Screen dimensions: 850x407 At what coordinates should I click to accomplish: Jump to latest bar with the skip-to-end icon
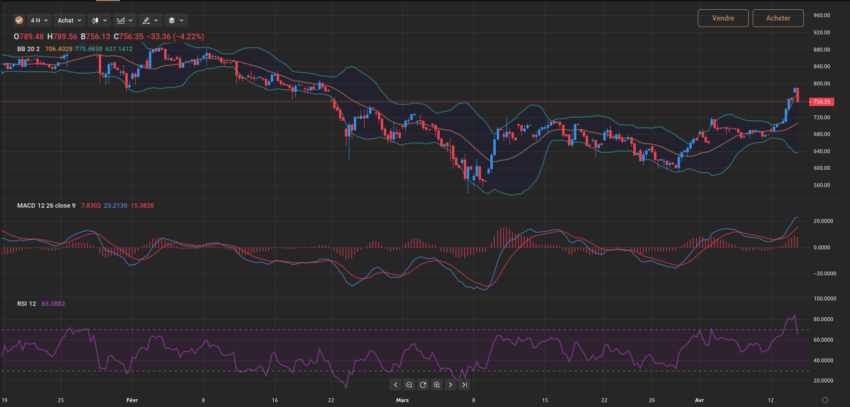pyautogui.click(x=465, y=385)
